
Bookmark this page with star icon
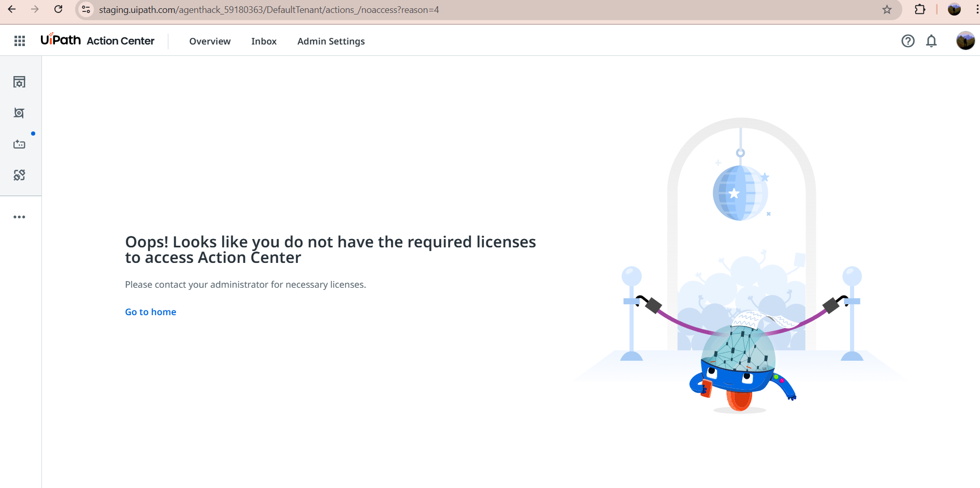tap(887, 10)
